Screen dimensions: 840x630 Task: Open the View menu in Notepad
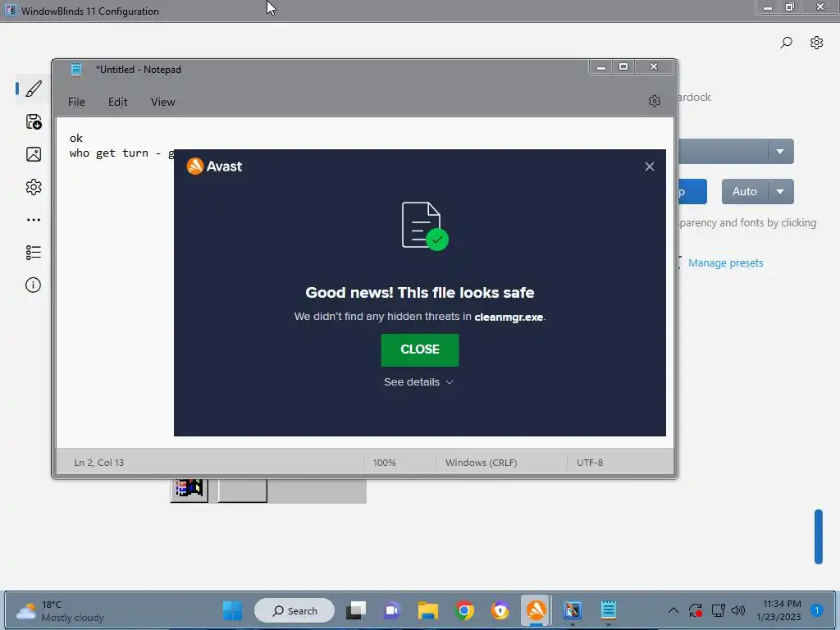162,102
